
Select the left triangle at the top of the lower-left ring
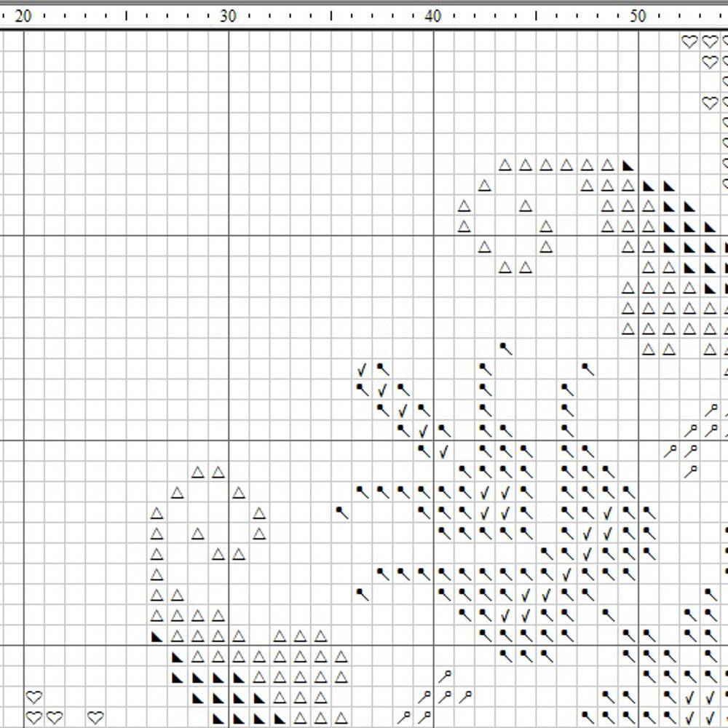point(197,472)
